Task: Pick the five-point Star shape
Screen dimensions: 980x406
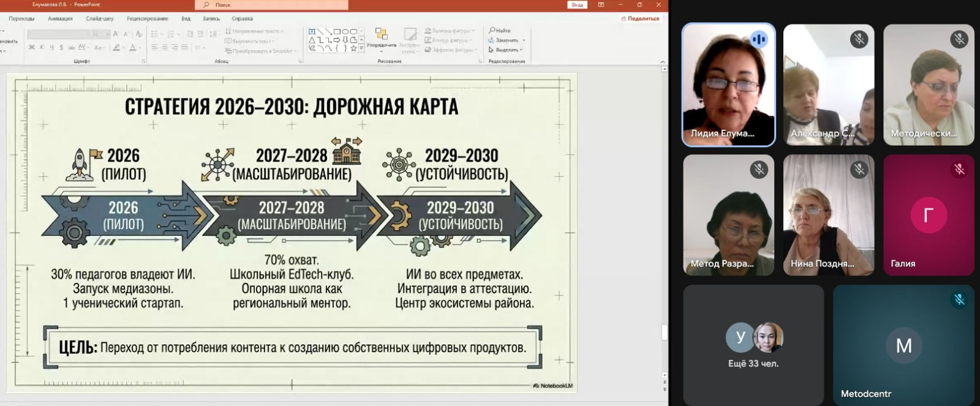Action: (x=353, y=48)
